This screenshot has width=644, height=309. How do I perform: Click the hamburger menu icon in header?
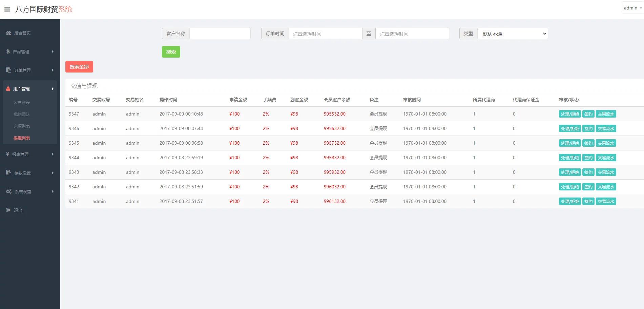pos(7,9)
